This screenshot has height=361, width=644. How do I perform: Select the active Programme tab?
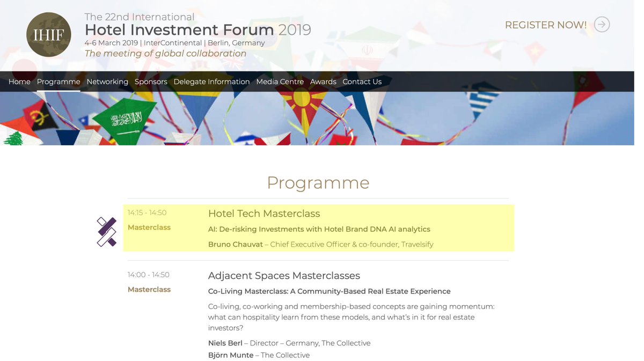click(x=58, y=82)
